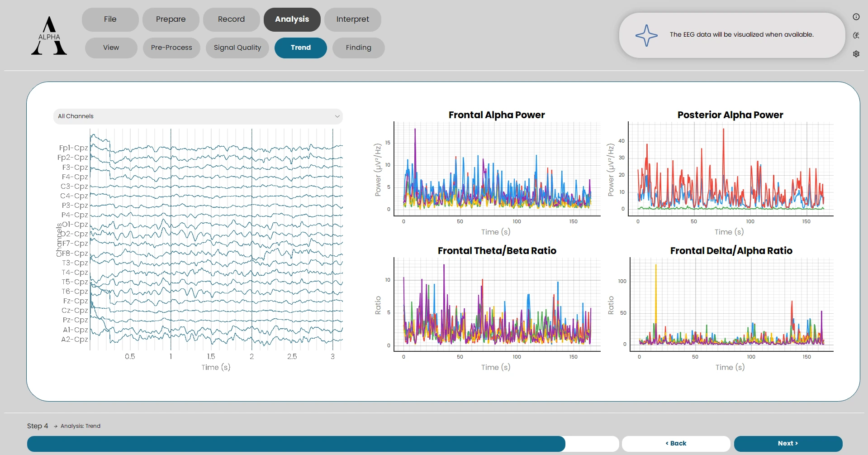The width and height of the screenshot is (868, 455).
Task: Go to the Record tab
Action: pos(231,19)
